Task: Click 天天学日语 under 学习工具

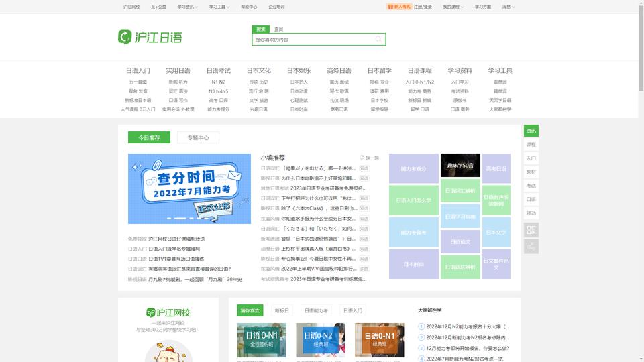Action: tap(500, 100)
